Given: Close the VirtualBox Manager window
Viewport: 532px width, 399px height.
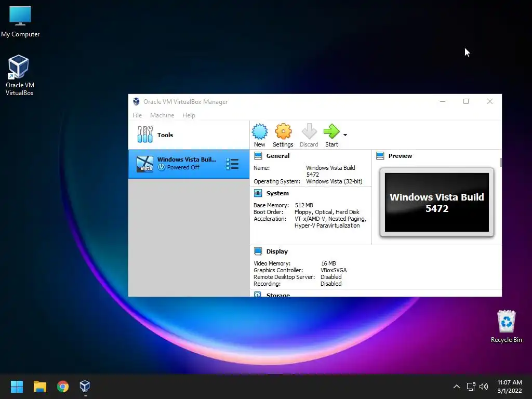Looking at the screenshot, I should point(489,101).
